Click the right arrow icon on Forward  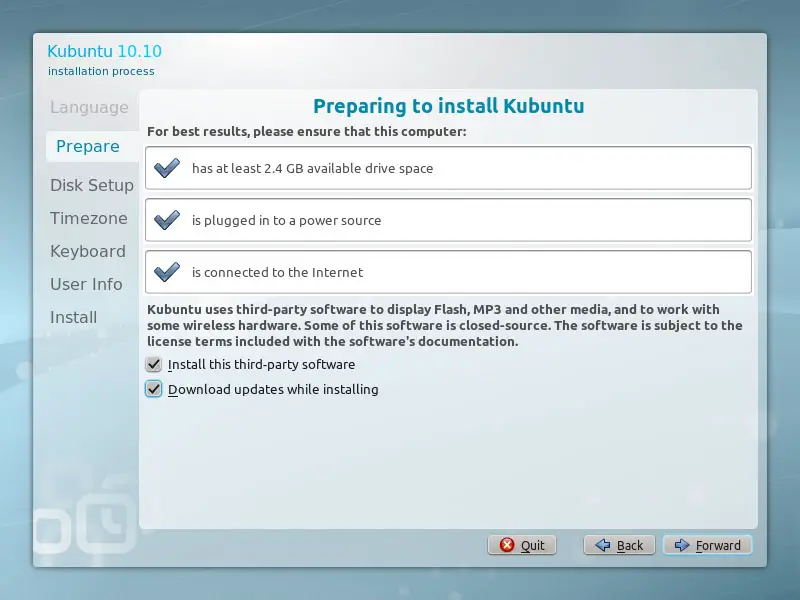682,545
